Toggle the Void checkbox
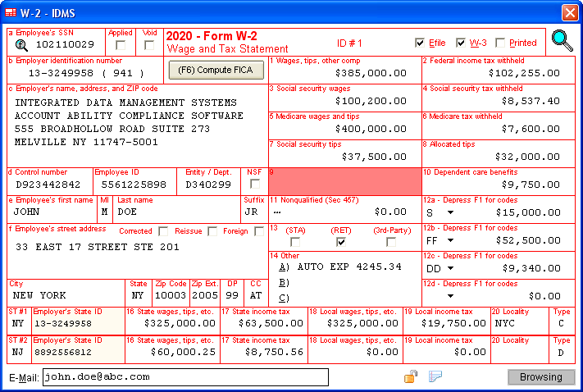 click(149, 45)
